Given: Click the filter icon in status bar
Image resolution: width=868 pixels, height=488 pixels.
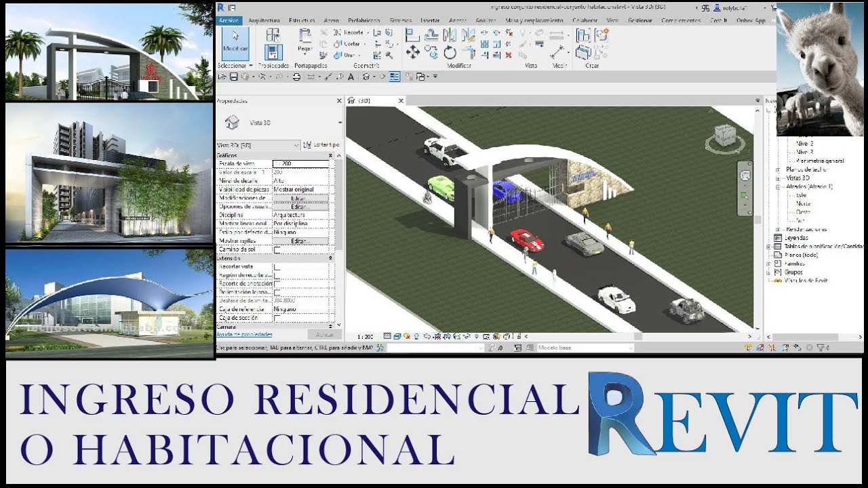Looking at the screenshot, I should click(x=821, y=348).
